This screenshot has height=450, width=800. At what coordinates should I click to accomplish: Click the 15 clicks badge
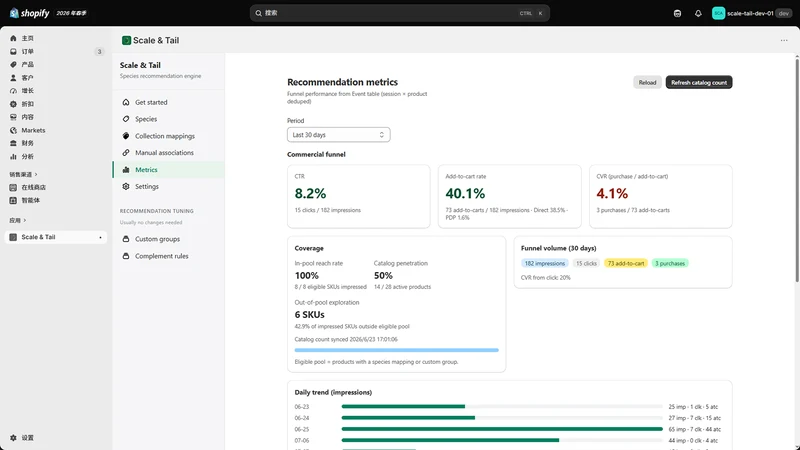(x=586, y=263)
